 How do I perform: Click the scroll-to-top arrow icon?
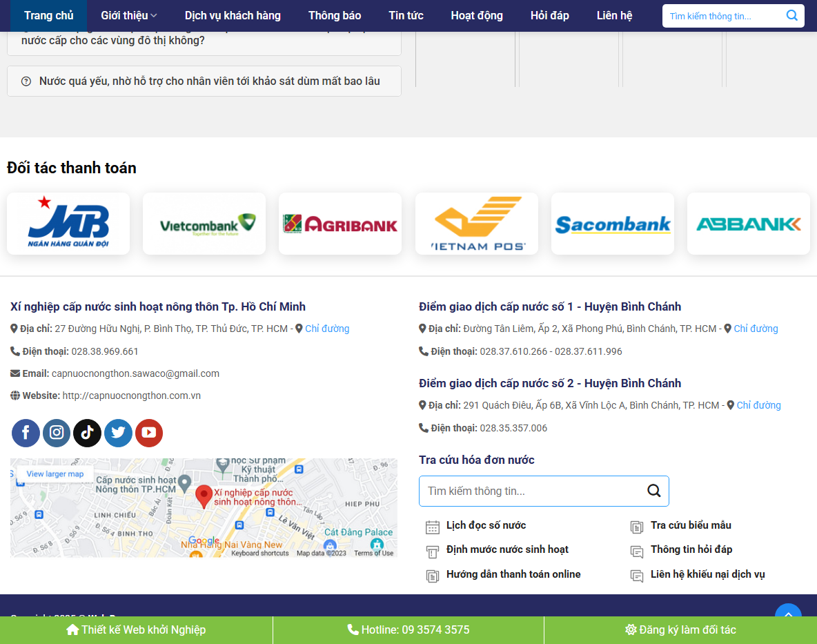pyautogui.click(x=788, y=614)
